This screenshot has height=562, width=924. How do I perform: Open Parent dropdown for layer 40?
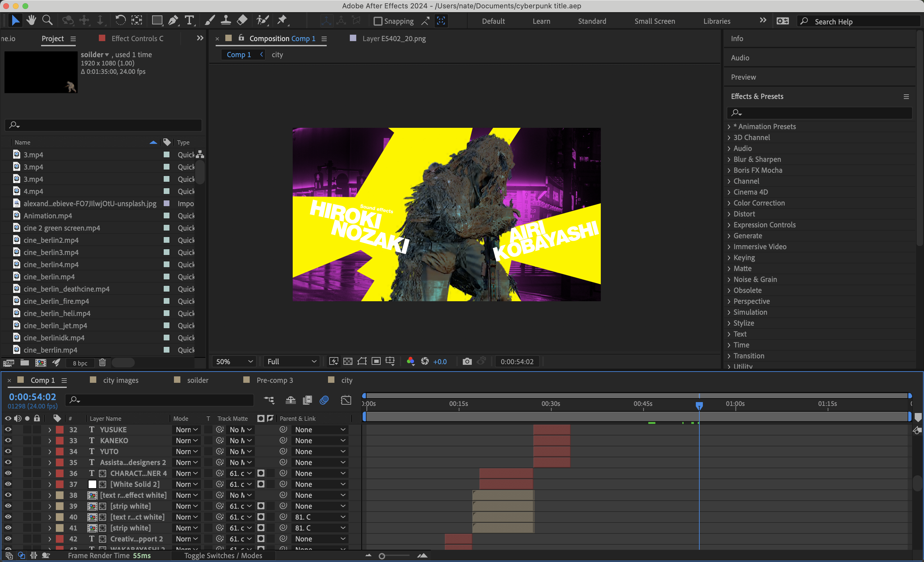[x=320, y=517]
